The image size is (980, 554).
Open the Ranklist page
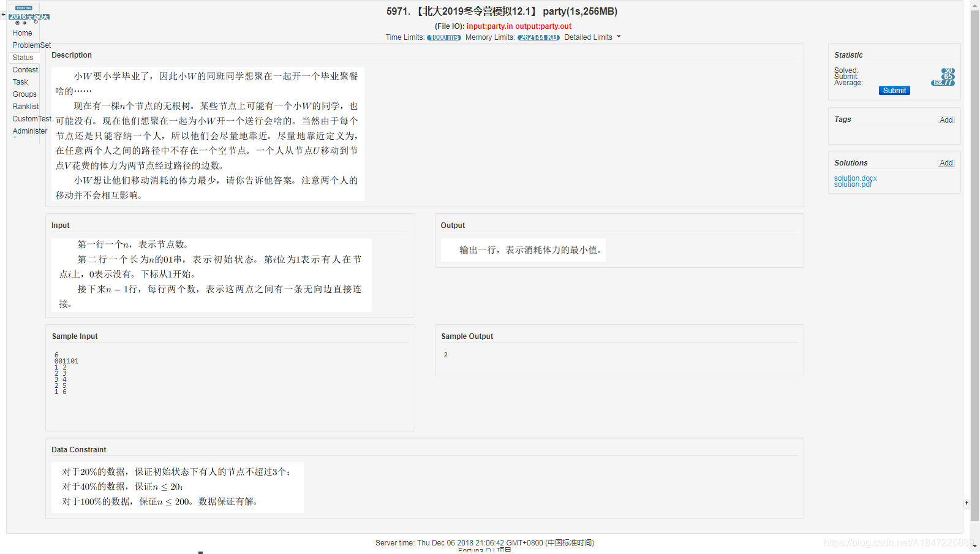pyautogui.click(x=26, y=107)
